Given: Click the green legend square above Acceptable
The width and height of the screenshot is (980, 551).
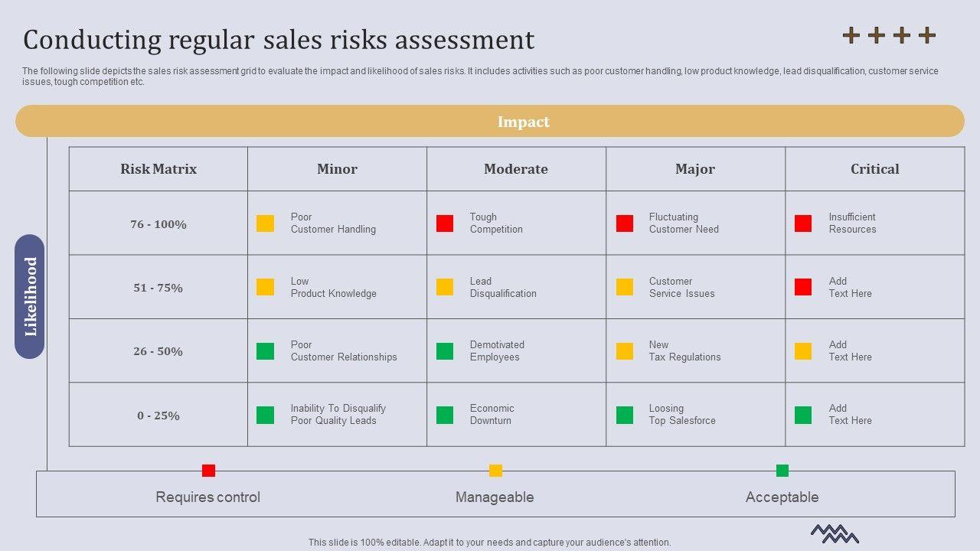Looking at the screenshot, I should point(782,471).
